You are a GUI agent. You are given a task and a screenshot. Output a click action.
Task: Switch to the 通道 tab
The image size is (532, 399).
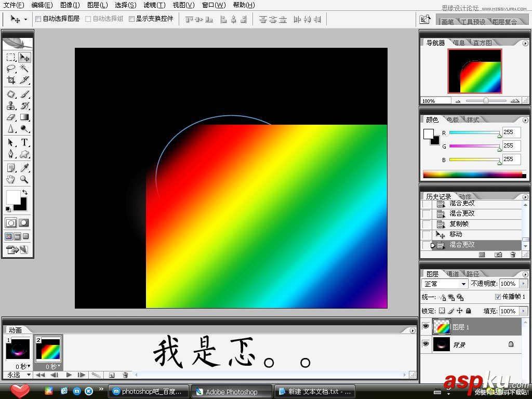[x=453, y=273]
